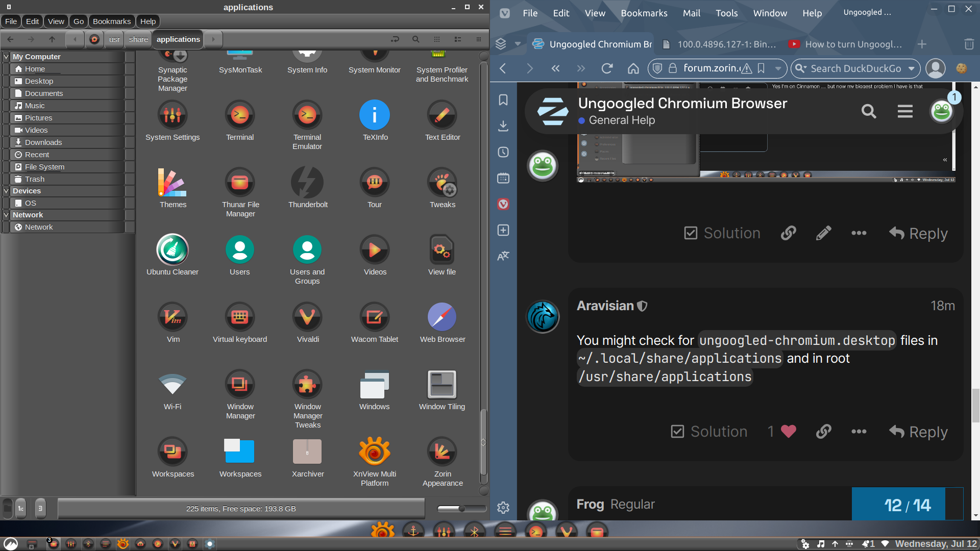
Task: Open the address bar dropdown arrow
Action: [x=778, y=68]
